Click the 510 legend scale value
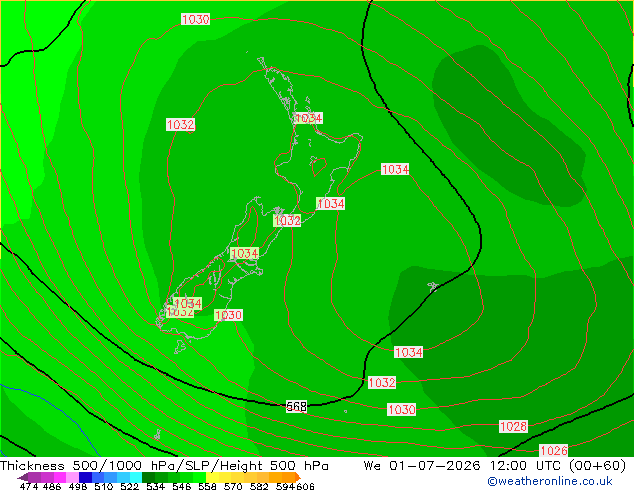This screenshot has height=490, width=634. click(104, 486)
